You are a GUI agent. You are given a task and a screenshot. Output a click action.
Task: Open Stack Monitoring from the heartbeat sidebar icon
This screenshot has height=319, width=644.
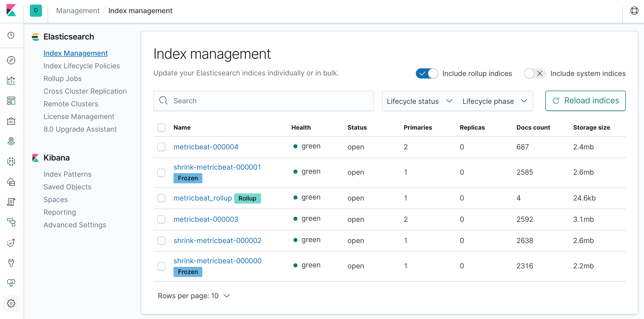pyautogui.click(x=11, y=283)
